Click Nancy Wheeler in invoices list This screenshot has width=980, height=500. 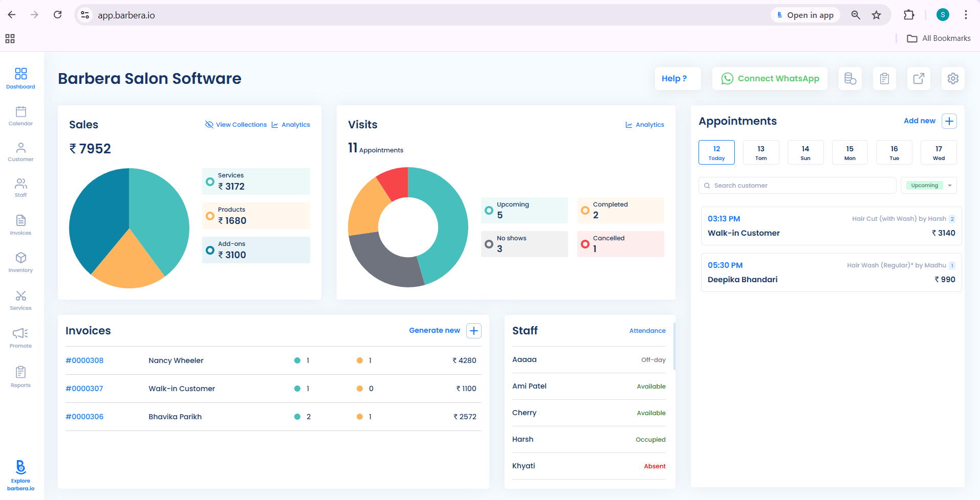176,360
